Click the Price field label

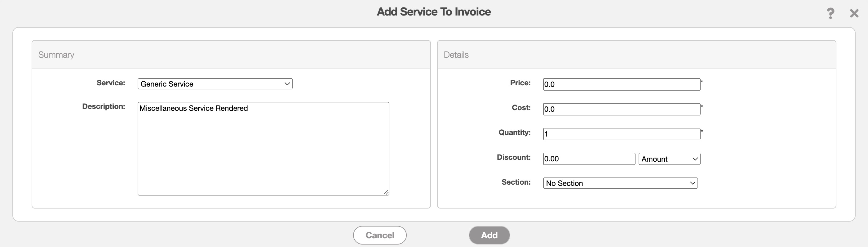[520, 83]
